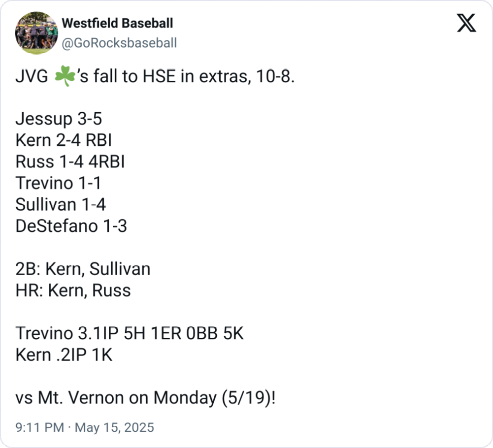Click the Russ 1-4 4RBI line
Viewport: 493px width, 448px height.
click(x=70, y=162)
